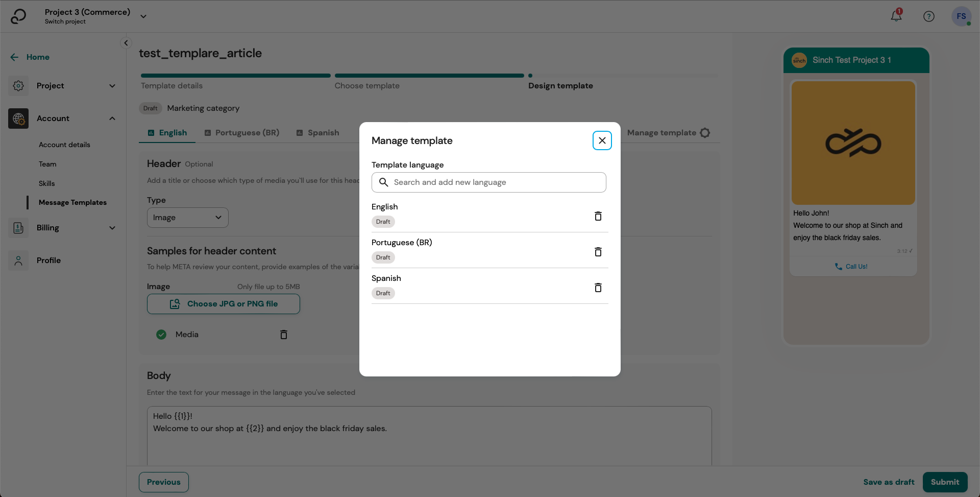Open the header Type dropdown showing Image

pyautogui.click(x=187, y=217)
